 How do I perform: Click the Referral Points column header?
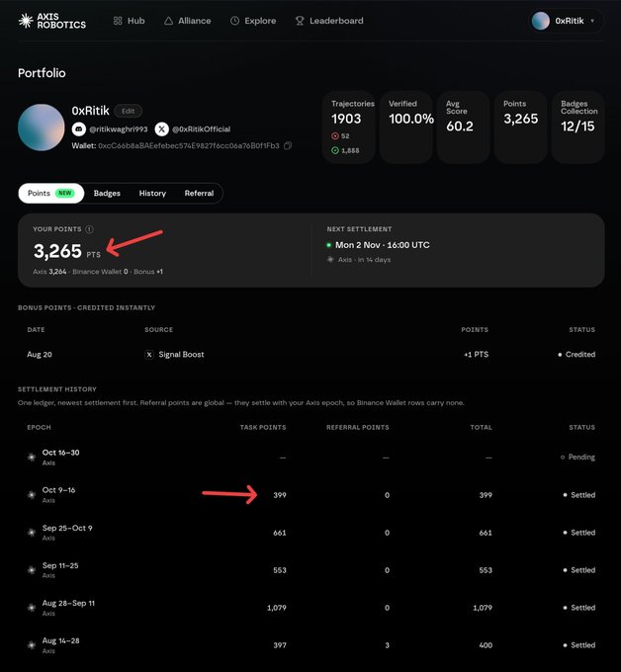point(358,427)
